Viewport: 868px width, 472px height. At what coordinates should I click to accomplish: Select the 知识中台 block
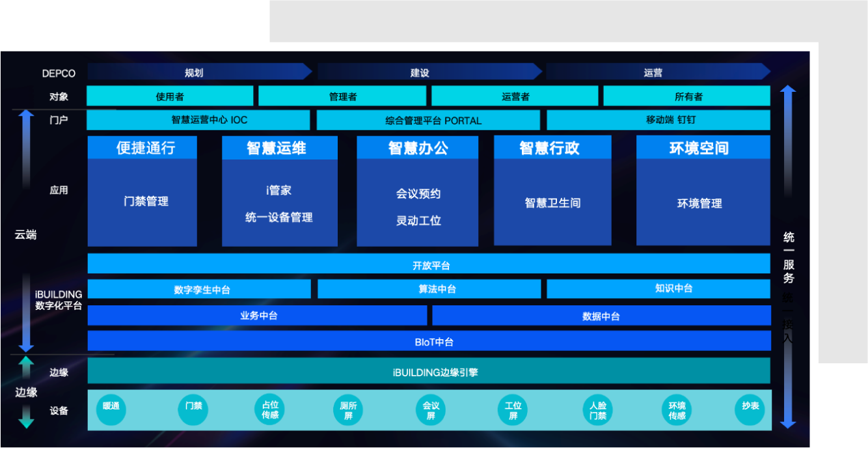pyautogui.click(x=658, y=288)
